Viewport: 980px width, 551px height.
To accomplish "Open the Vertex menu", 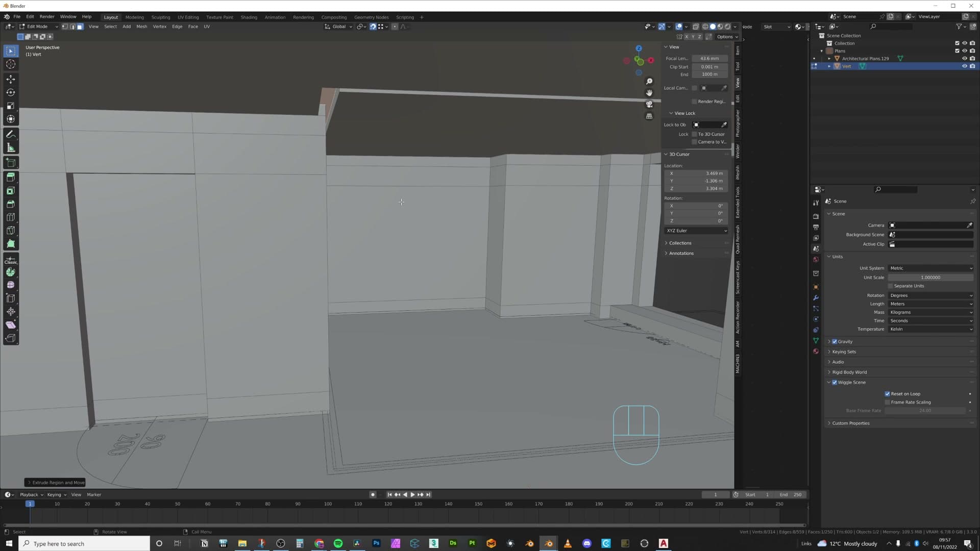I will 159,27.
